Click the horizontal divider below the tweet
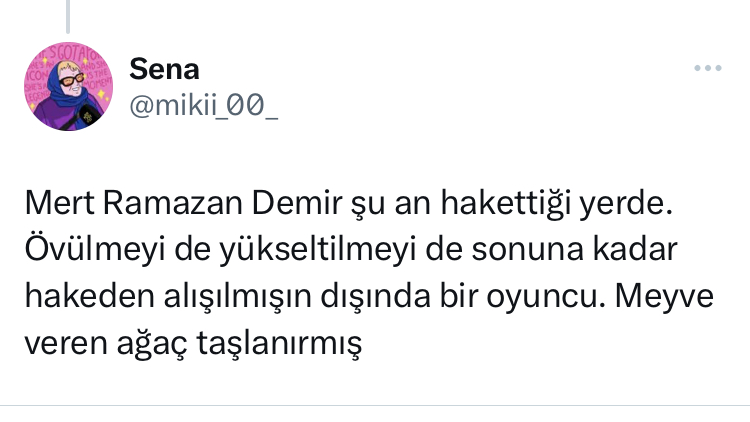This screenshot has width=750, height=422. point(375,405)
